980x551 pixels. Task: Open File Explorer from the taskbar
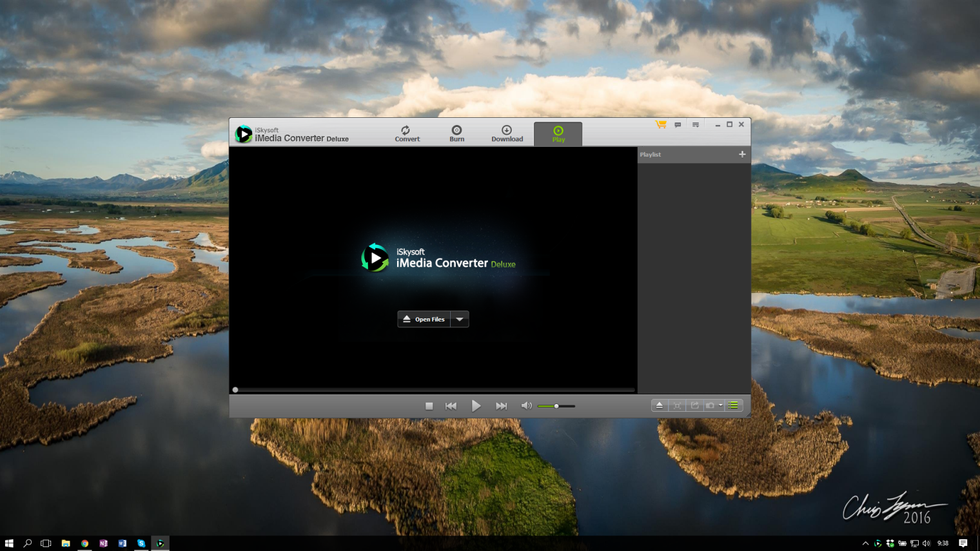click(66, 543)
